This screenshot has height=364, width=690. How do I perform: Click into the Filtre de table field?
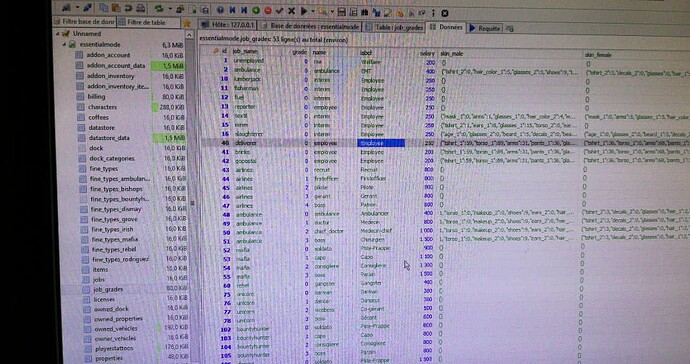(x=148, y=22)
